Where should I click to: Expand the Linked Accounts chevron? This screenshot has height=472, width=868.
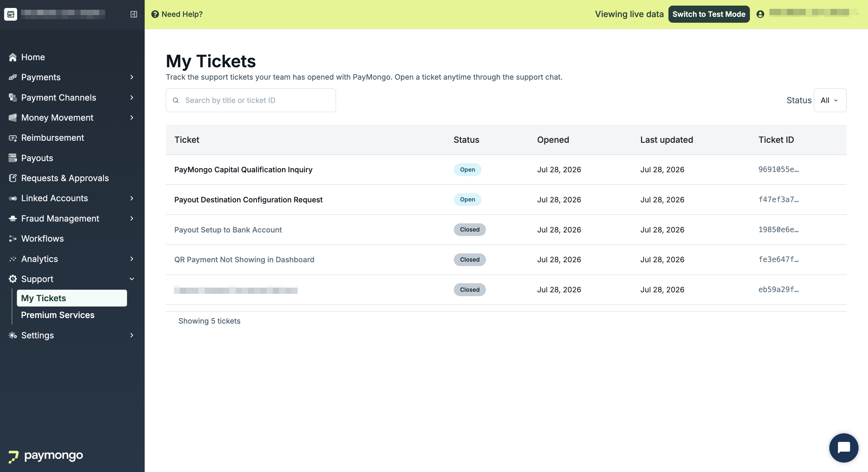tap(132, 198)
